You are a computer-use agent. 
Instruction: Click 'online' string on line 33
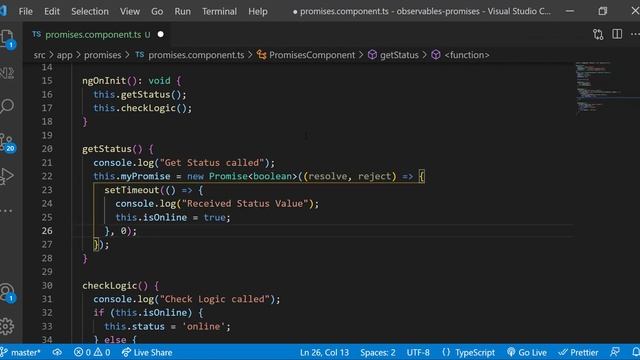(x=203, y=327)
